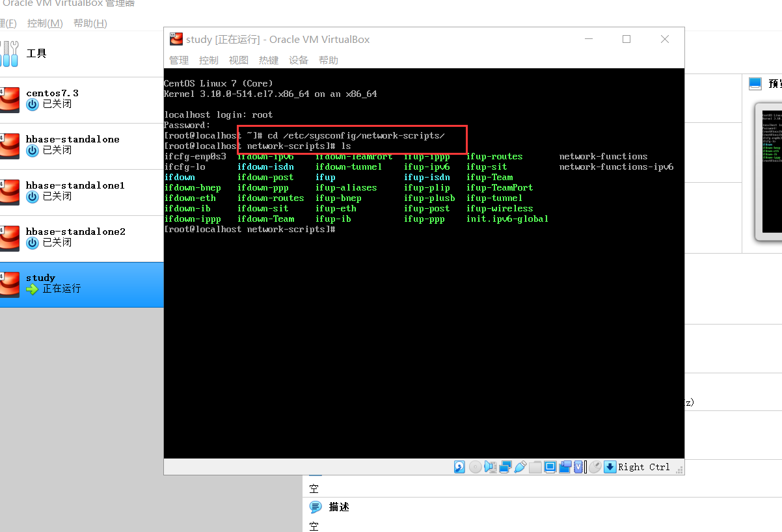Click the mouse integration status icon
This screenshot has width=782, height=532.
click(595, 466)
